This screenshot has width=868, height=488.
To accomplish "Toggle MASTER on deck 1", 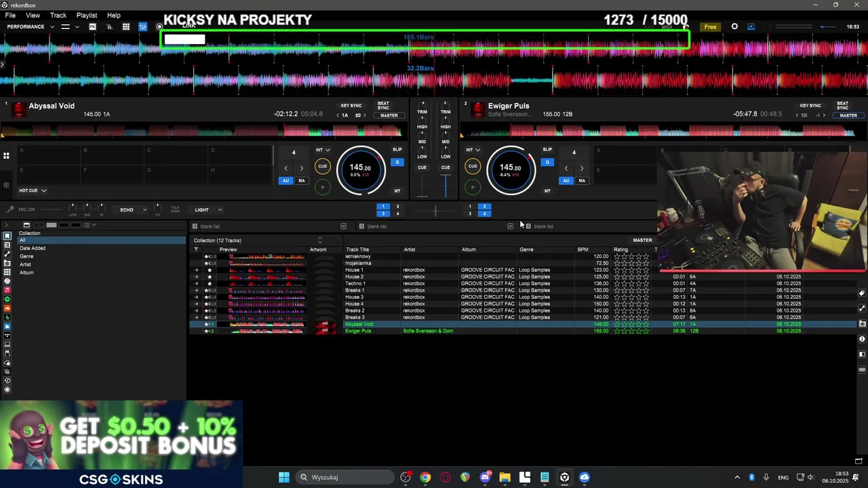I will (x=389, y=115).
